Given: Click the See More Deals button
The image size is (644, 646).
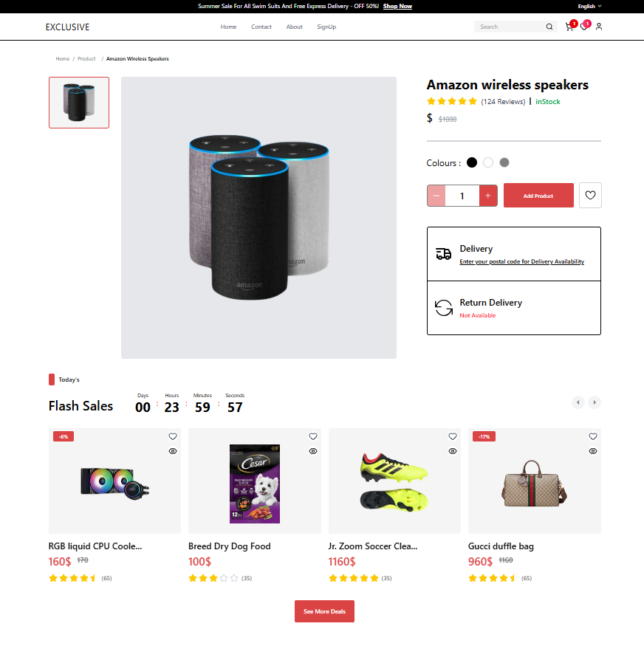Looking at the screenshot, I should coord(324,611).
